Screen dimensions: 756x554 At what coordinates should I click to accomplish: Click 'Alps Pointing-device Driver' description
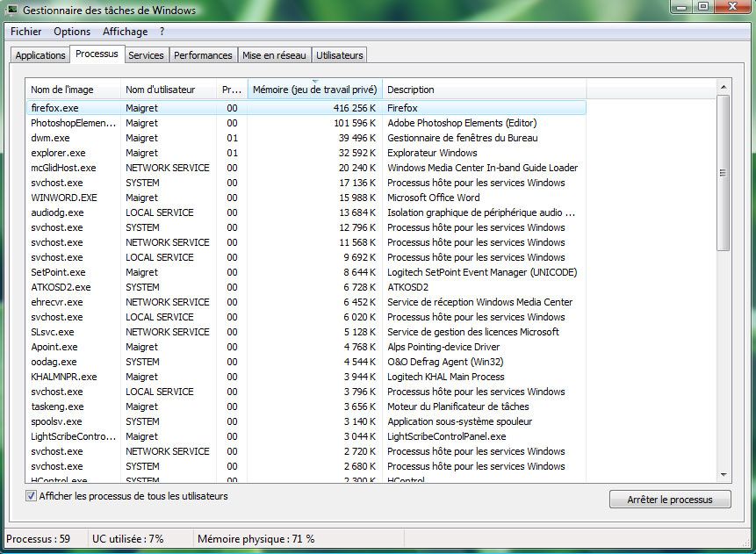tap(443, 347)
